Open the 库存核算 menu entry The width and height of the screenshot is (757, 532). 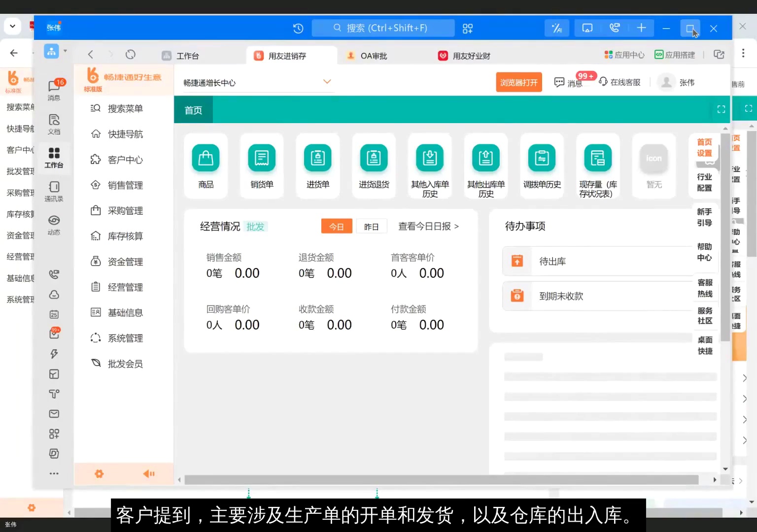(125, 236)
